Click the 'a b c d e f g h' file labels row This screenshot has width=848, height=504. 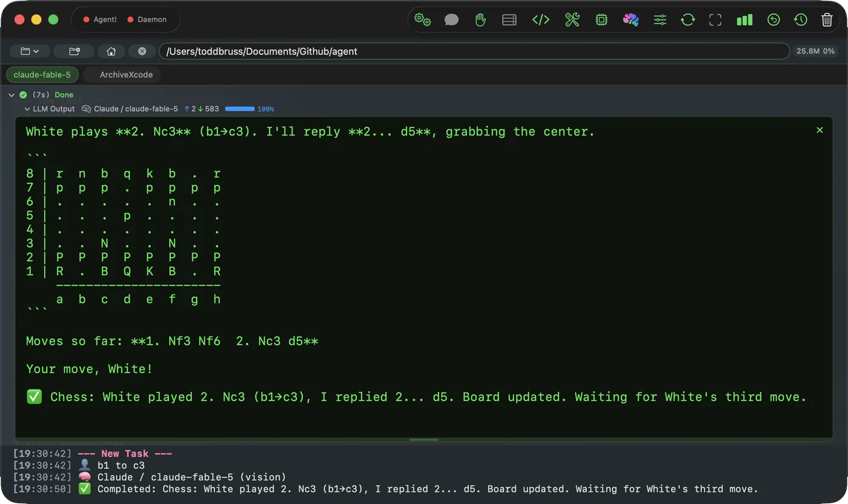(x=138, y=299)
